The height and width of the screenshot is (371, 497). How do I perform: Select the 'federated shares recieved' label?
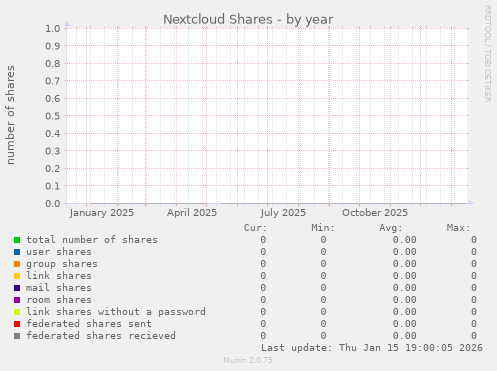click(x=101, y=336)
